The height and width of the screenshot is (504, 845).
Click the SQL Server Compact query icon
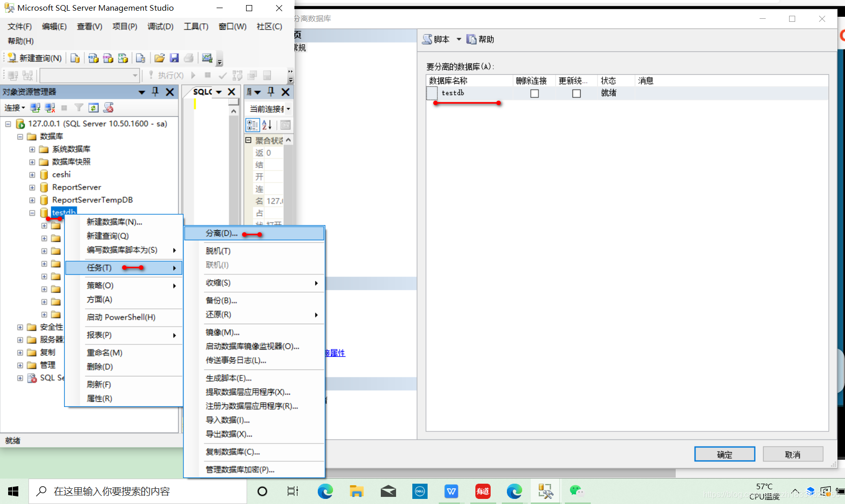pos(141,58)
